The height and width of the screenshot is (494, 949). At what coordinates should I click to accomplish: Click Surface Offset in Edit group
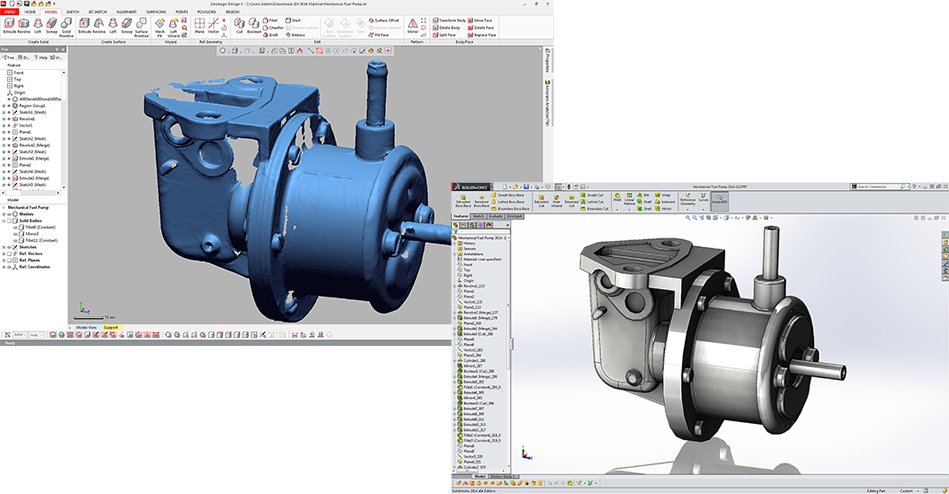[384, 19]
